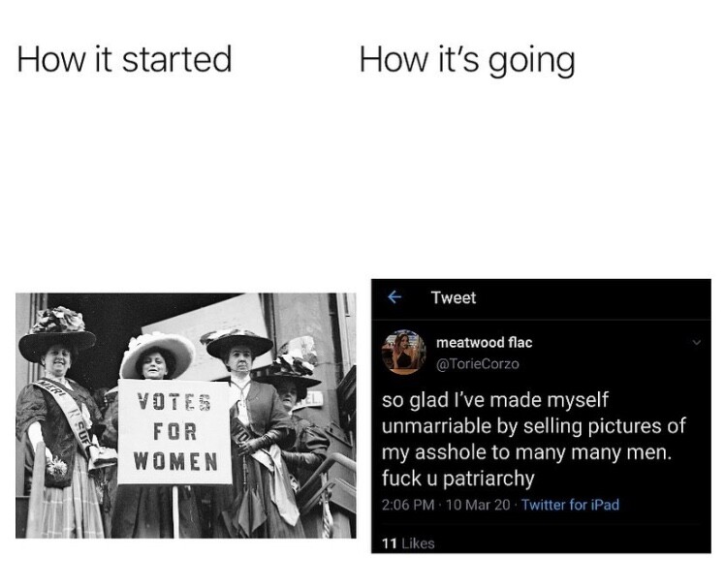Image resolution: width=725 pixels, height=588 pixels.
Task: Open the Twitter for iPad source link
Action: click(570, 505)
